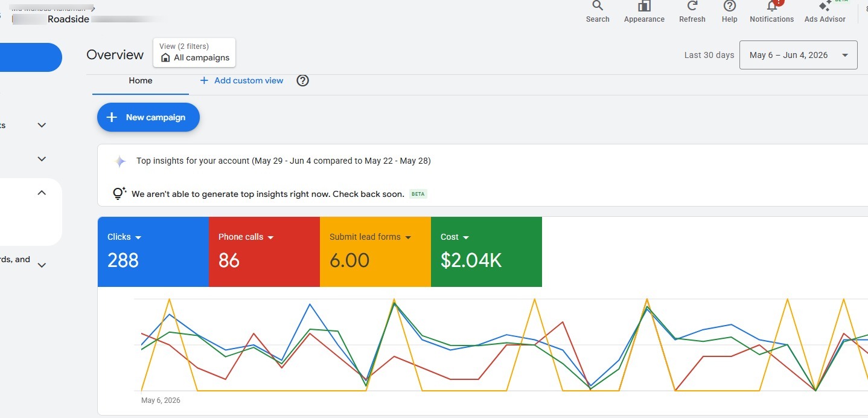Open the Appearance settings icon
Viewport: 868px width, 418px height.
tap(644, 11)
